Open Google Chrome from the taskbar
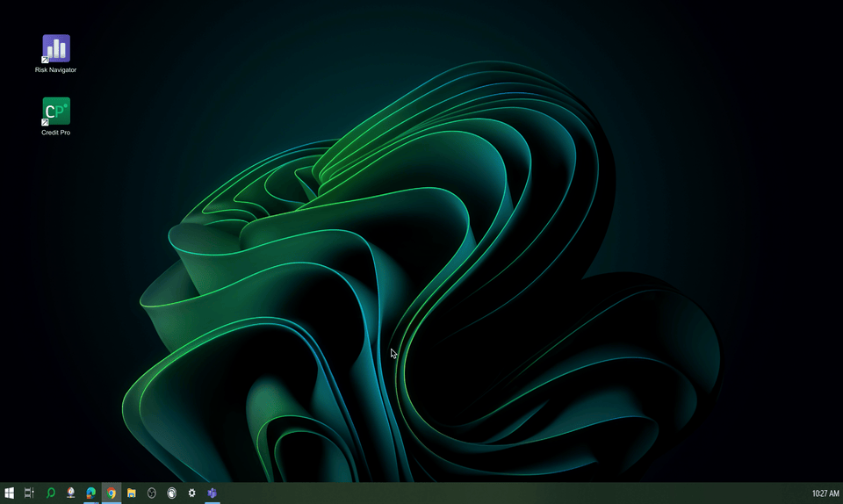The width and height of the screenshot is (843, 504). point(112,493)
